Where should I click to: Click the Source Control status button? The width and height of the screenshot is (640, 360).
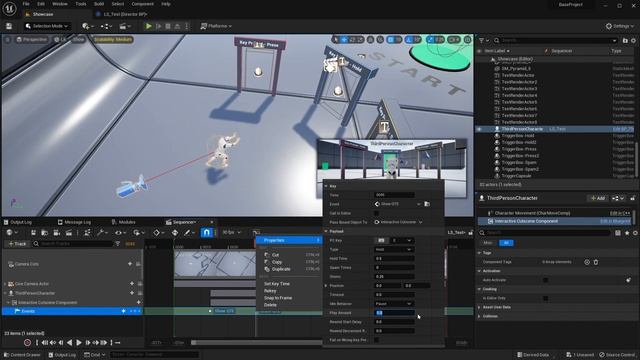coord(618,355)
